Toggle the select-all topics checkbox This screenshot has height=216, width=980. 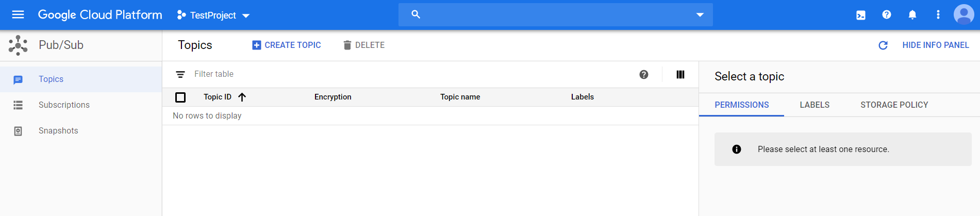[180, 97]
